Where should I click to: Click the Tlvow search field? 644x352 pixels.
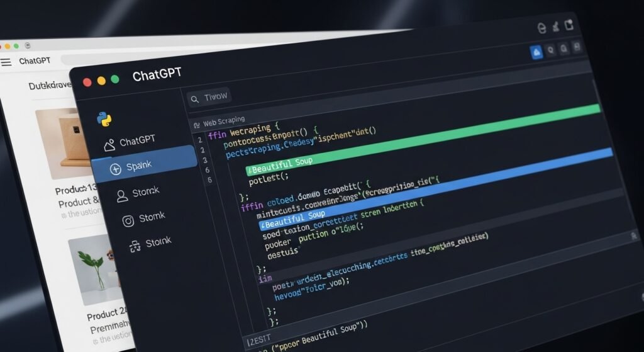(x=209, y=98)
